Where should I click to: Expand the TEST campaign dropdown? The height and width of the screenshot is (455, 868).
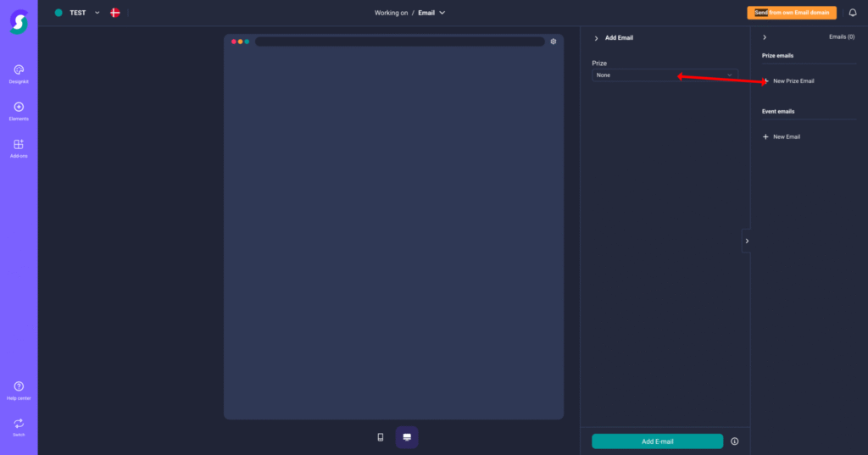(97, 13)
